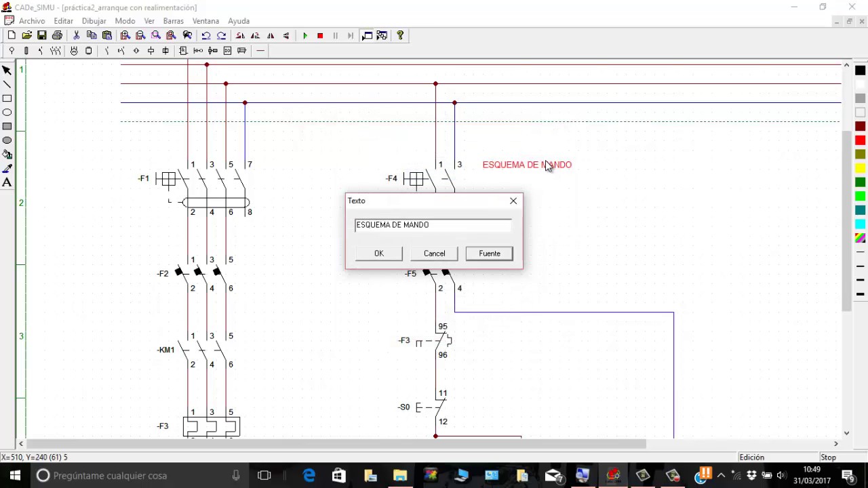This screenshot has width=868, height=488.
Task: Select the filled ellipse tool
Action: (7, 140)
